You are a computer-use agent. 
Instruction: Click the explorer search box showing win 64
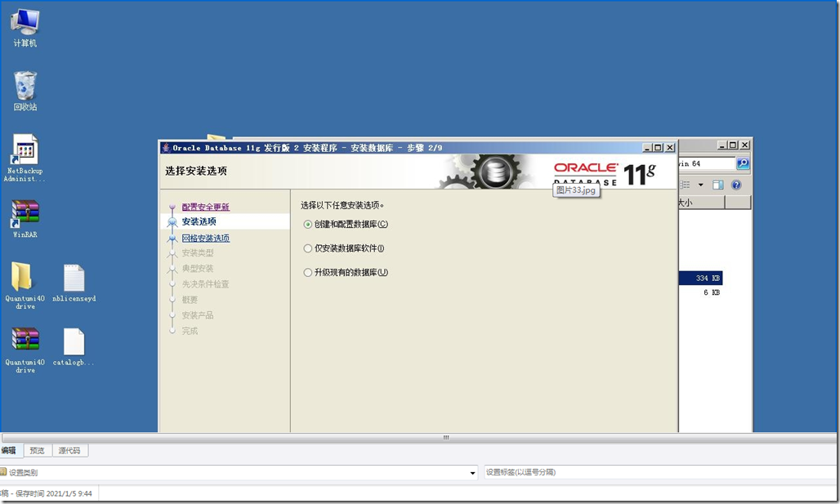pyautogui.click(x=707, y=163)
